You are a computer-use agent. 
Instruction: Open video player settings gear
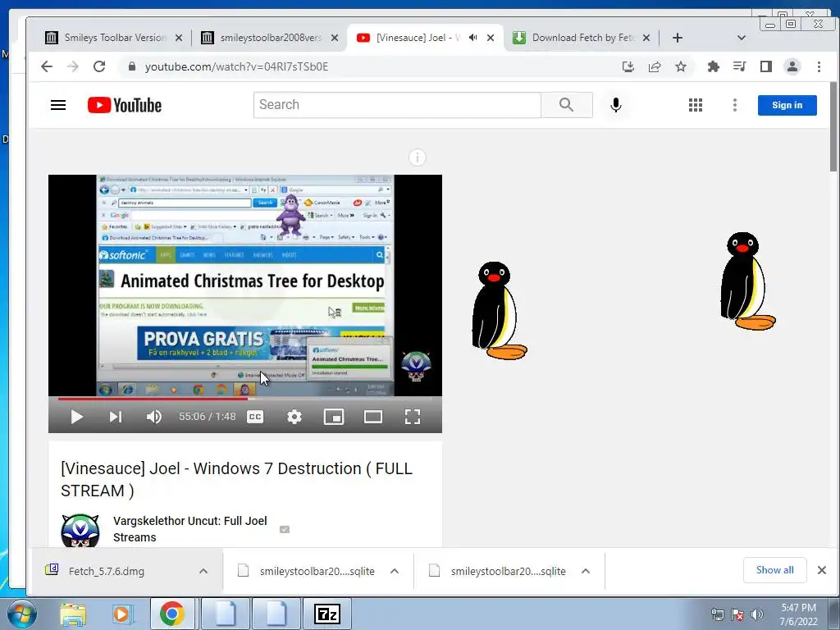(294, 417)
